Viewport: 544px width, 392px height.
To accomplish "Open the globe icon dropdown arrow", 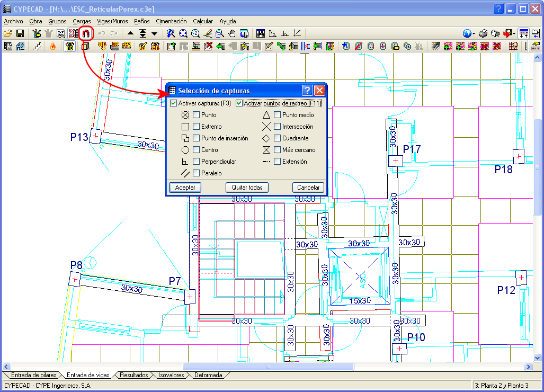I will [474, 33].
